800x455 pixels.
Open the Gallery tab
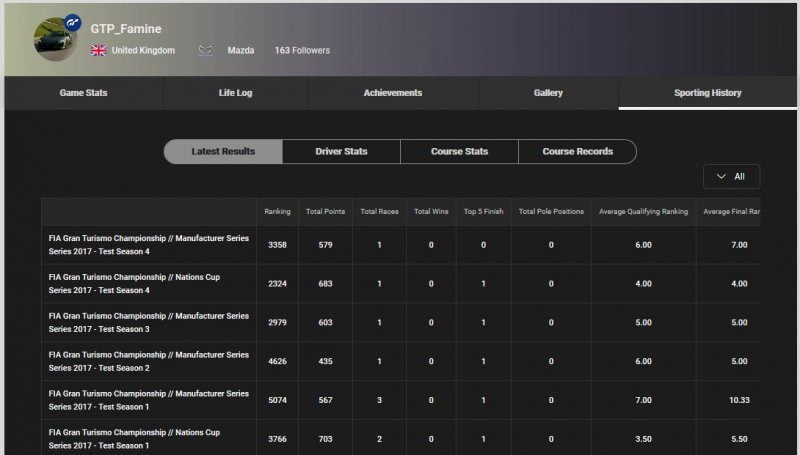(548, 93)
